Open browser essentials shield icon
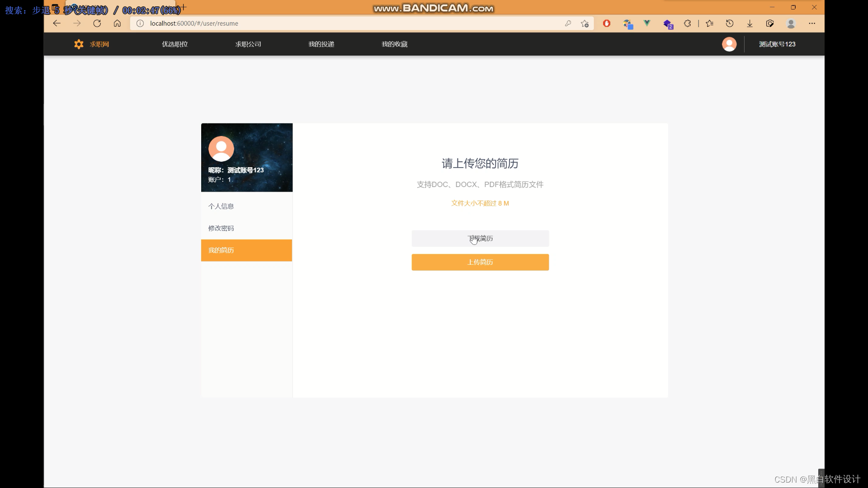This screenshot has height=488, width=868. (x=770, y=23)
